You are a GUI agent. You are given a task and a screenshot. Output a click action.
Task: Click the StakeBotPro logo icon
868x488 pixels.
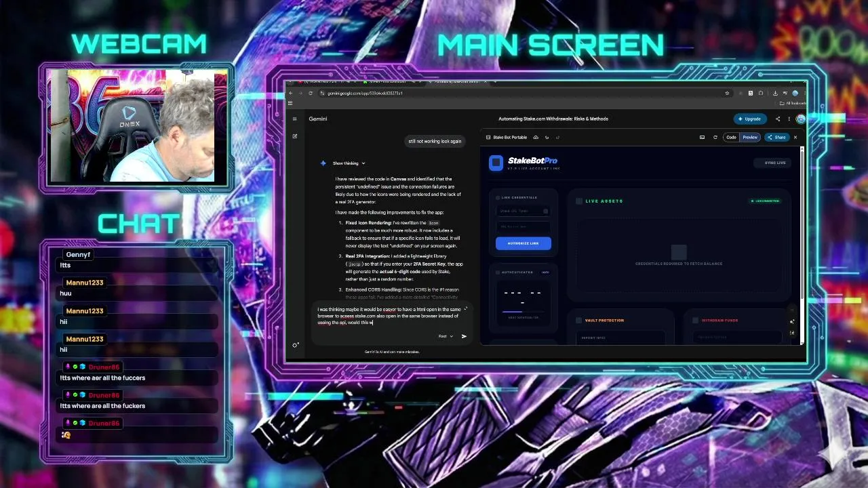(496, 162)
